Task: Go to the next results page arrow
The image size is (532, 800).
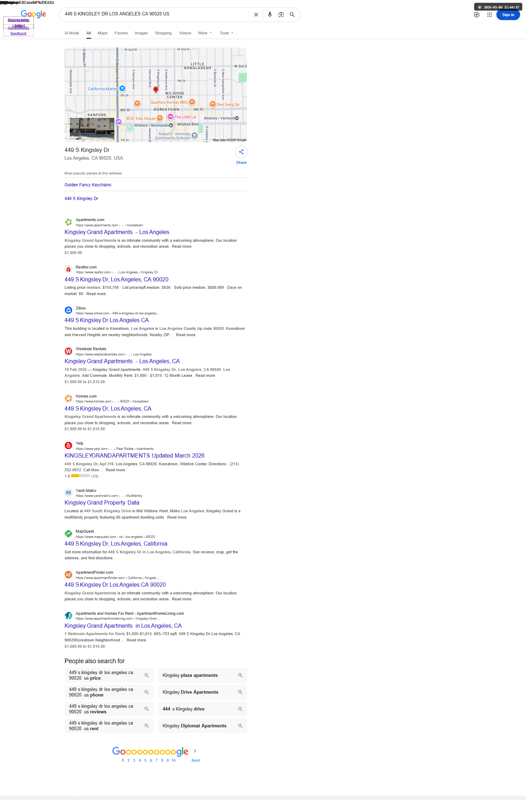Action: (195, 751)
